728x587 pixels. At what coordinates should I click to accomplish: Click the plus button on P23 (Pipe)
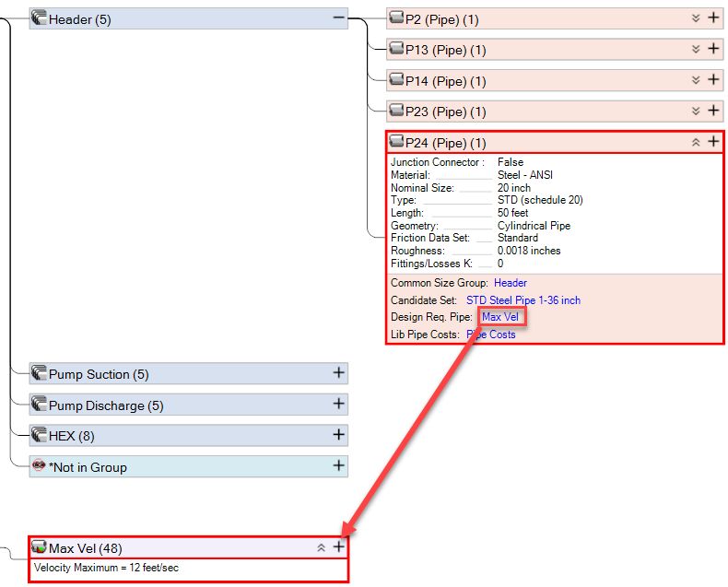click(713, 110)
